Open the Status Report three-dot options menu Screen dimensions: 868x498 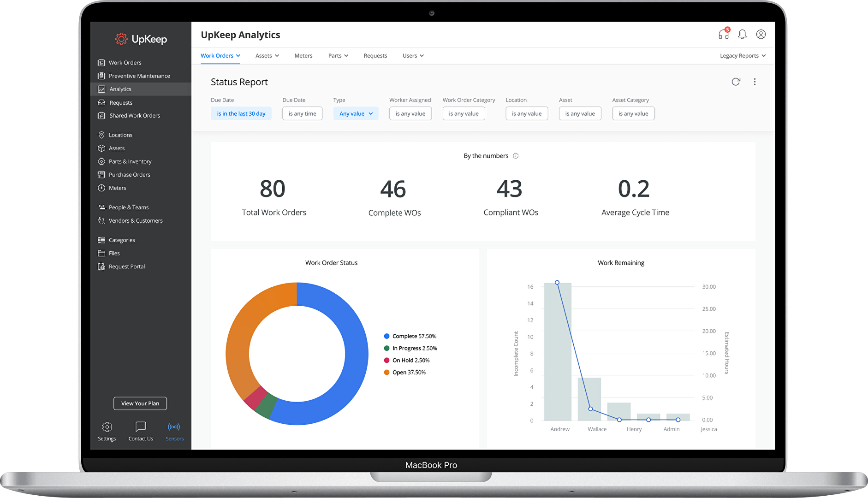pyautogui.click(x=755, y=82)
